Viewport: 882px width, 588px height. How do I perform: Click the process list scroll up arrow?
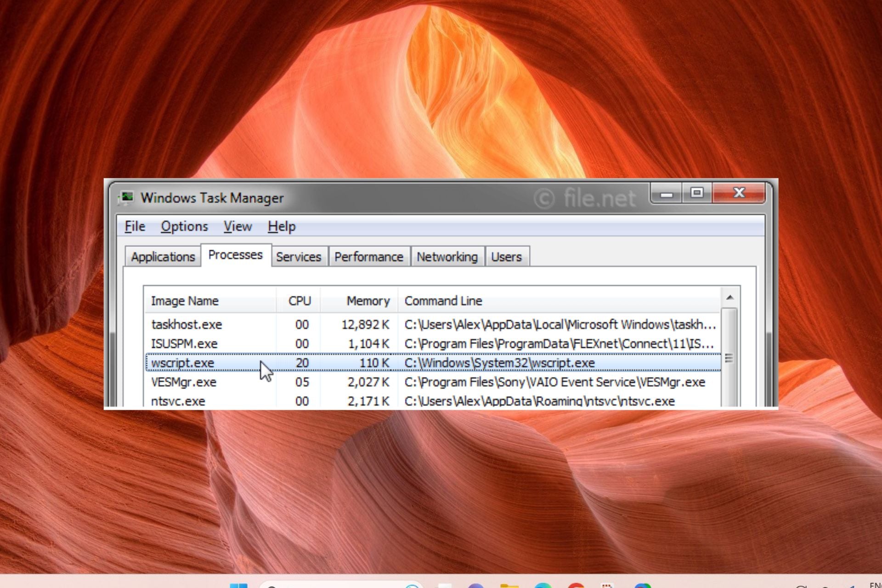729,298
